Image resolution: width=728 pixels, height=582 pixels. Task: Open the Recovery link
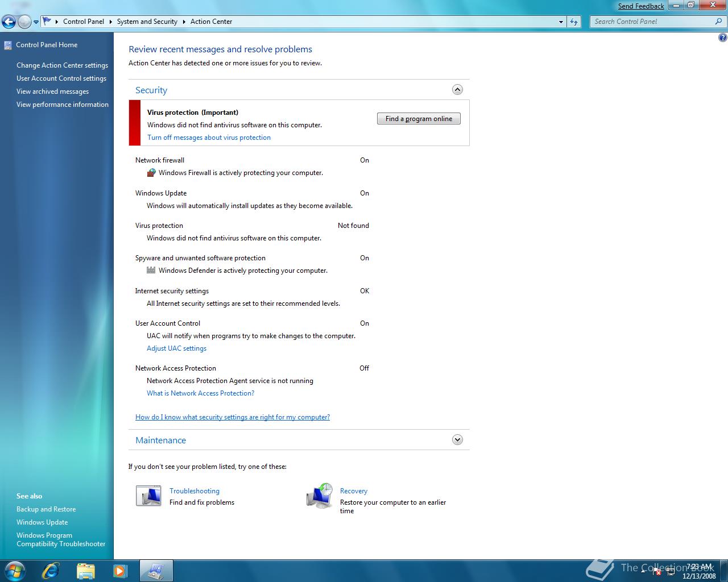tap(354, 491)
